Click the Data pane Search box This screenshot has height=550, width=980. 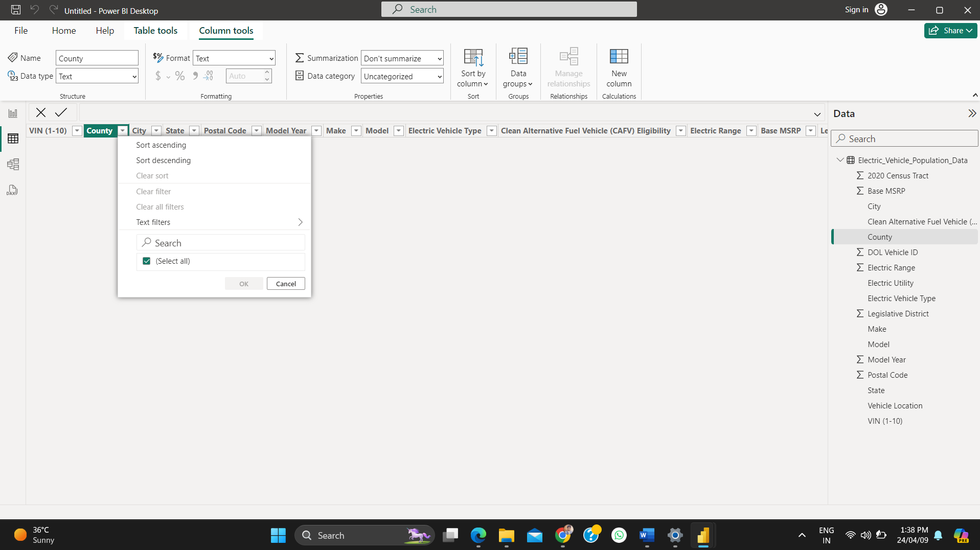[904, 139]
